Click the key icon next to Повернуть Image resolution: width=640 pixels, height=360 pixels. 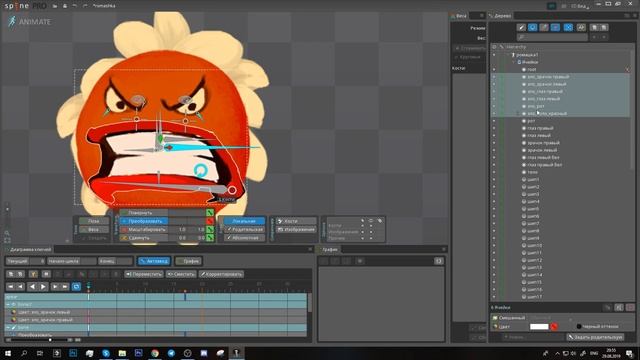pos(210,213)
